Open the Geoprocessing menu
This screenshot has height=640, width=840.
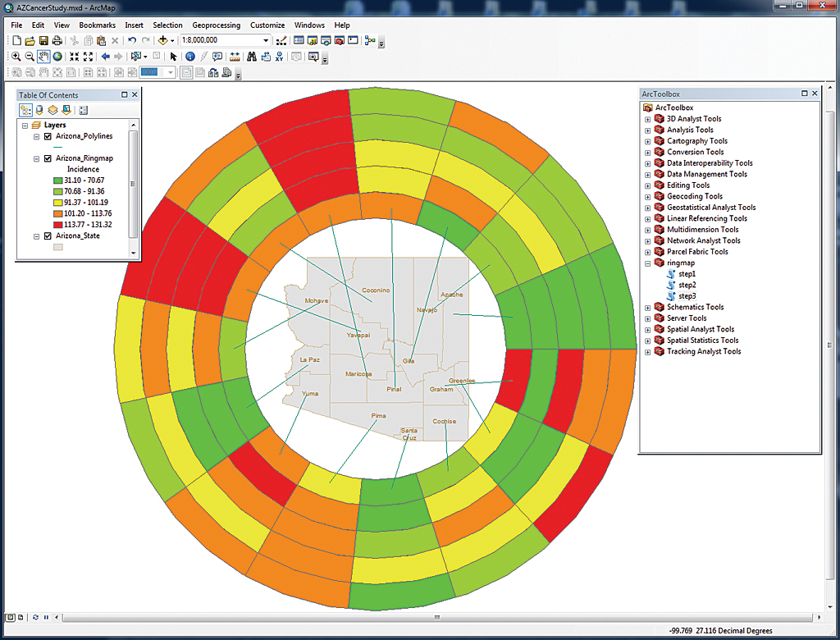[x=217, y=25]
